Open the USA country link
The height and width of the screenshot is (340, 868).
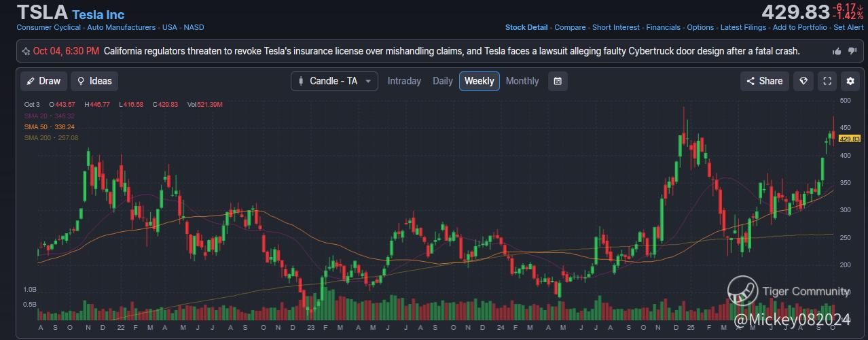coord(170,27)
